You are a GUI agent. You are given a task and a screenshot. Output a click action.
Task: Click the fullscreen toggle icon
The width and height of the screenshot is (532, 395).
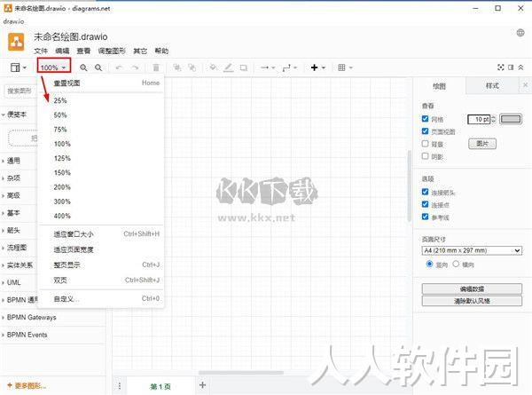(x=501, y=67)
